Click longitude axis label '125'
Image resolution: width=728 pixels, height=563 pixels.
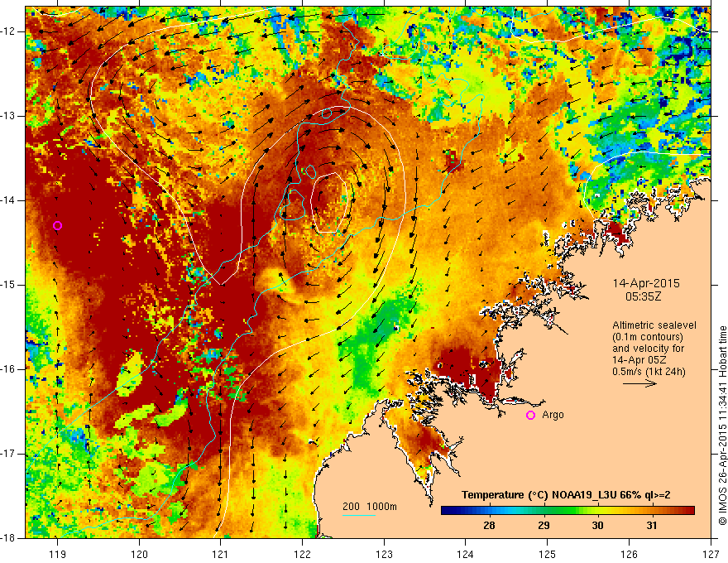[x=548, y=554]
